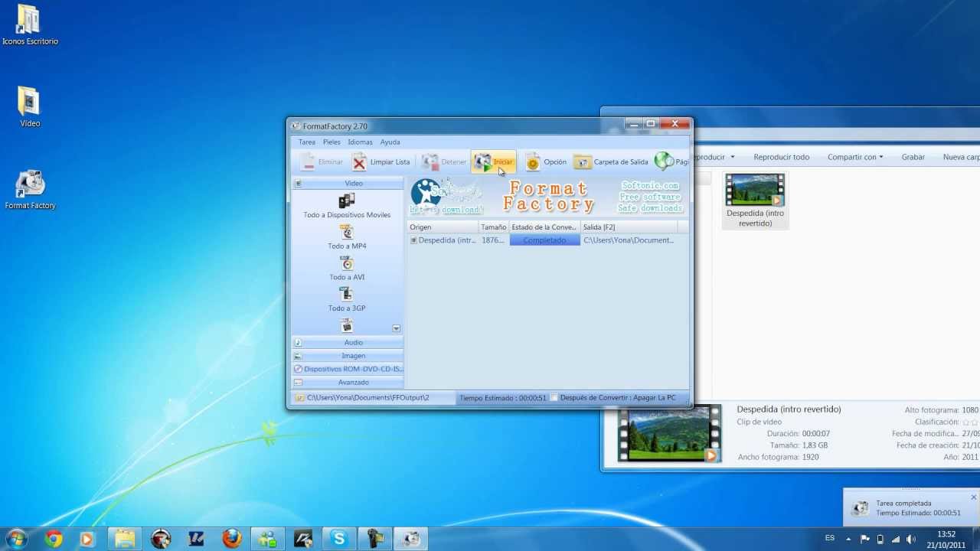Screen dimensions: 980x551
Task: Open Windows Explorer from taskbar
Action: [x=125, y=539]
